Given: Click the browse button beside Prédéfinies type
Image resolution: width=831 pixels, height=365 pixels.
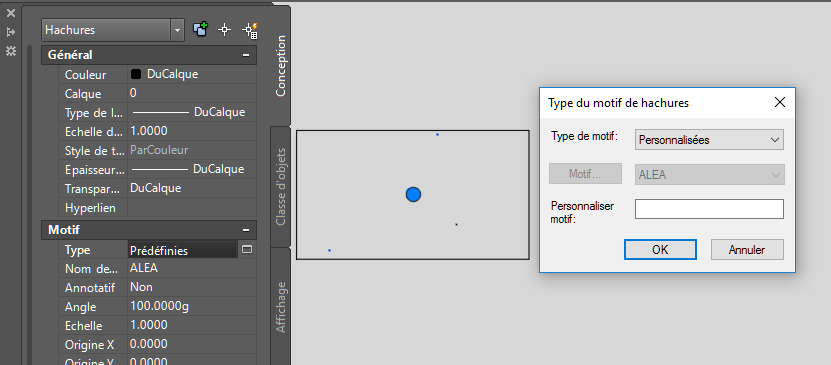Looking at the screenshot, I should pos(247,250).
